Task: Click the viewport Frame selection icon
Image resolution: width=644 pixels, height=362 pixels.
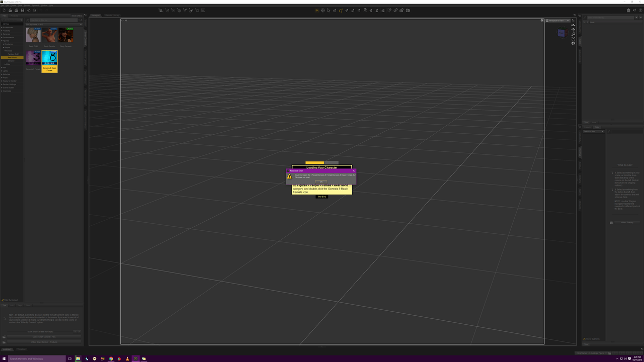Action: 573,39
